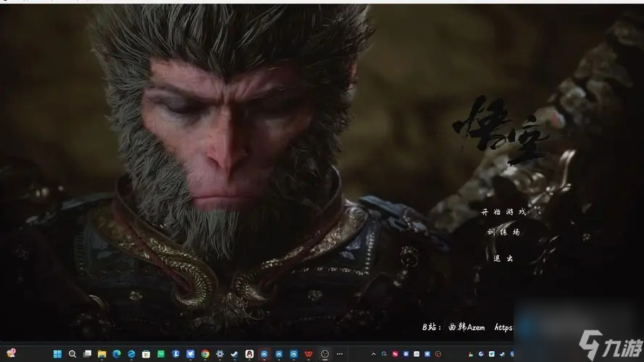Launch File Explorer from taskbar

click(102, 354)
